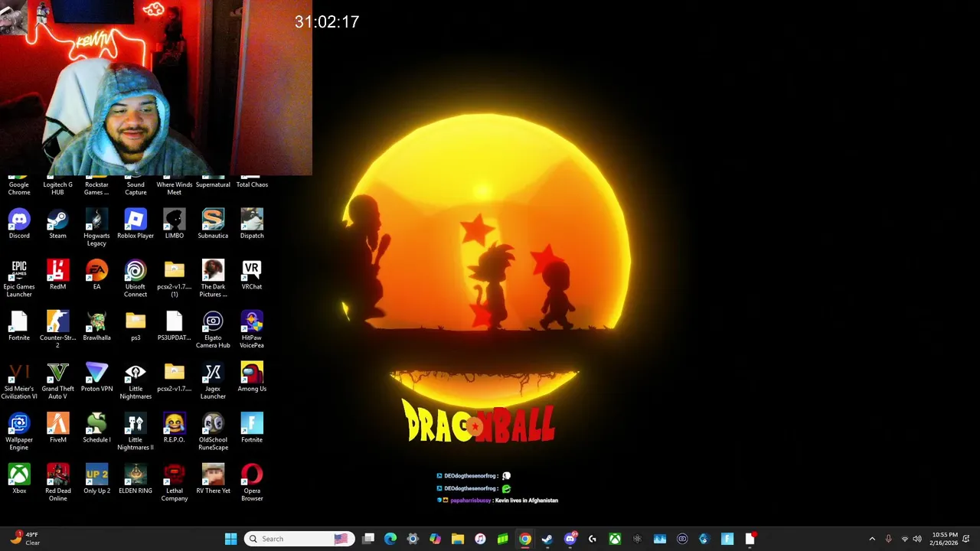The image size is (980, 551).
Task: Open Elgato Camera Hub on the desktop
Action: click(x=213, y=330)
